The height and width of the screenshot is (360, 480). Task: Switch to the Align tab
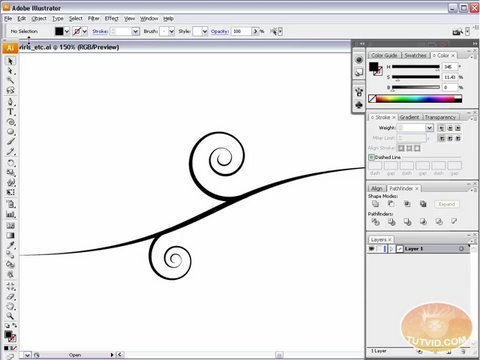377,189
